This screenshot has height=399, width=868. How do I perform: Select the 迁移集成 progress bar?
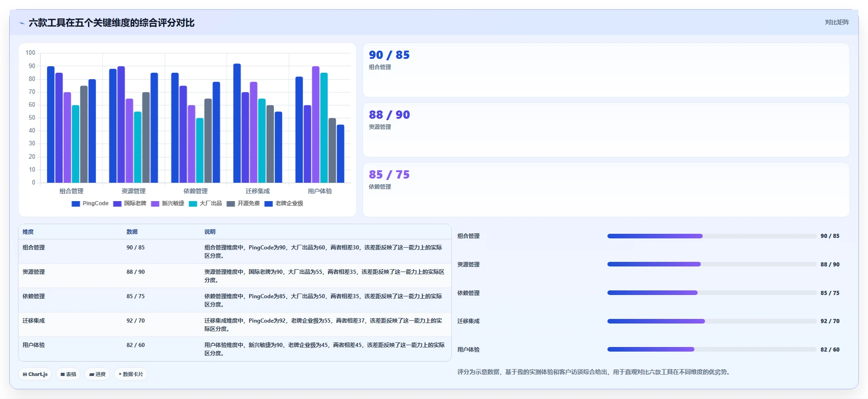(712, 321)
